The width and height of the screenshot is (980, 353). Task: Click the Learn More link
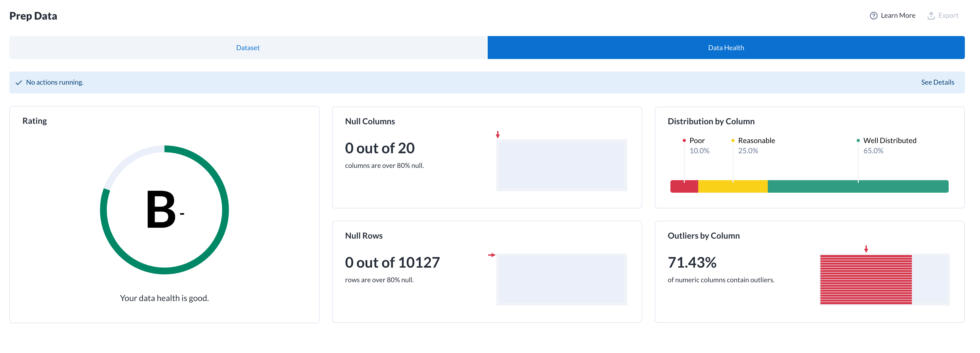coord(898,15)
